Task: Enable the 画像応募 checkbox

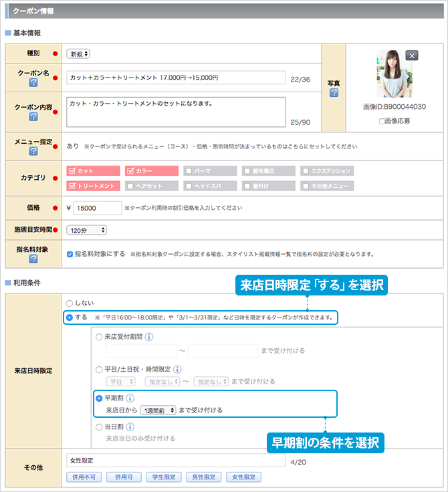Action: (x=382, y=121)
